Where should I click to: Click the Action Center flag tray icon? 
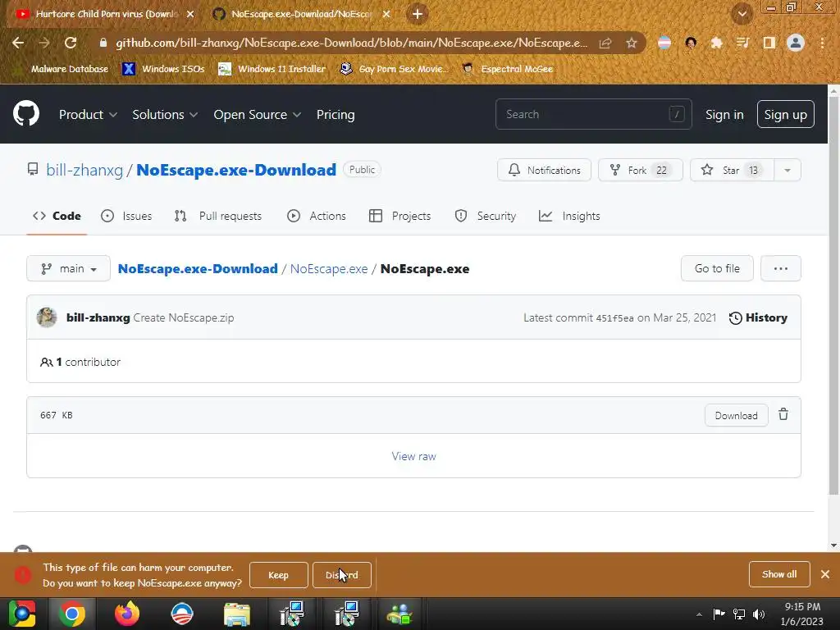point(719,614)
